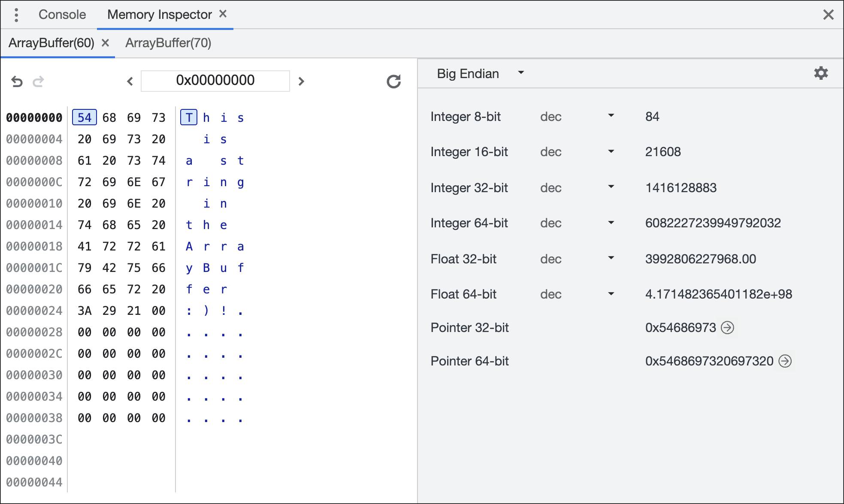Screen dimensions: 844x504
Task: Click the Memory Inspector settings gear icon
Action: click(x=820, y=73)
